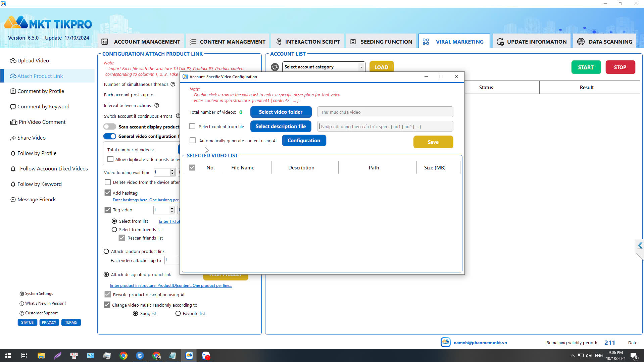Turn on Scan account display product toggle
The image size is (644, 362).
click(x=110, y=126)
